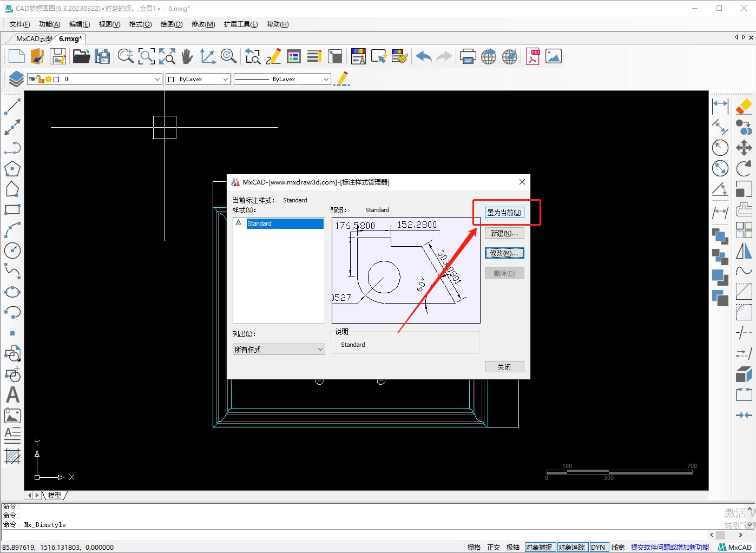Open the layer manager stack icon
The height and width of the screenshot is (553, 756).
tap(16, 79)
